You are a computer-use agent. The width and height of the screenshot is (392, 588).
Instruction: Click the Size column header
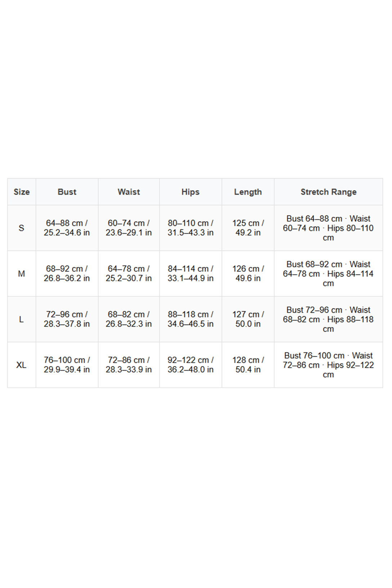tap(22, 192)
